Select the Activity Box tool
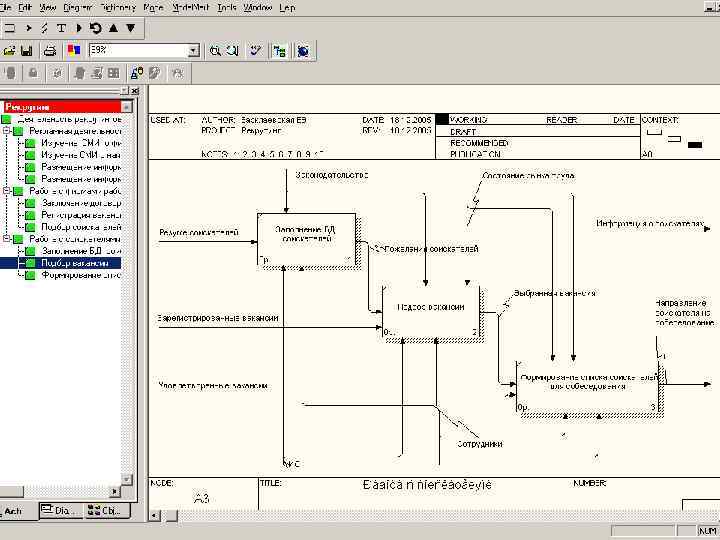Image resolution: width=720 pixels, height=540 pixels. coord(9,28)
